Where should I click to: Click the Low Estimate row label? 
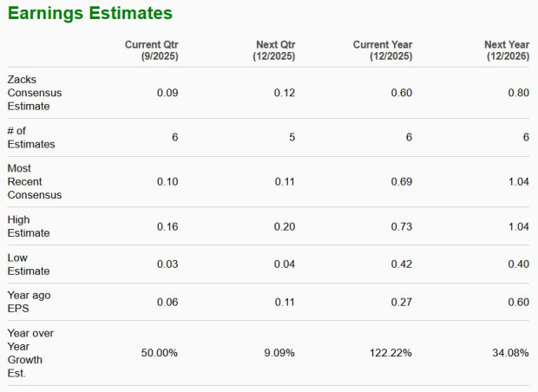[x=29, y=265]
